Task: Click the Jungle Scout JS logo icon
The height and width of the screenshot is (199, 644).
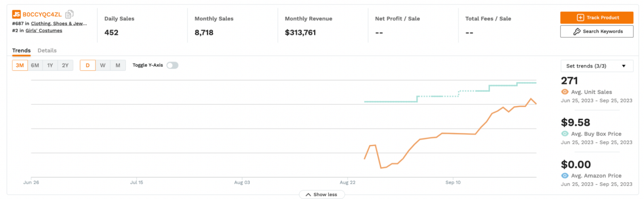Action: point(16,14)
